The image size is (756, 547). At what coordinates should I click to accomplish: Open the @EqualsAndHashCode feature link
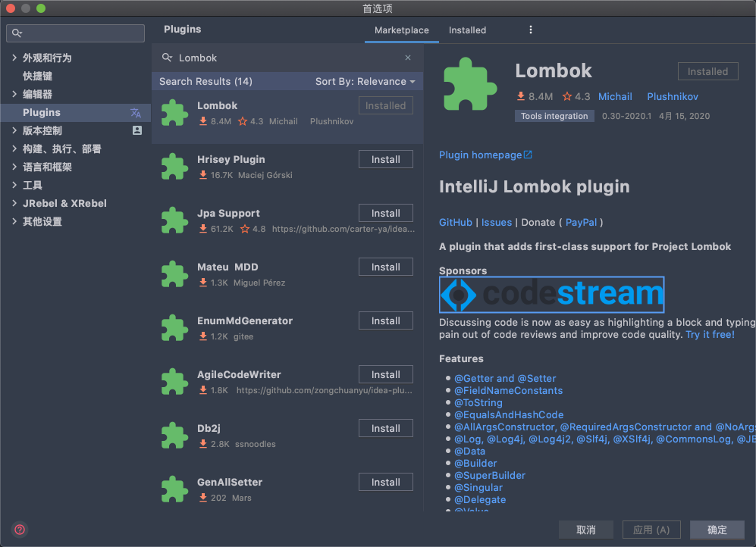pos(509,414)
